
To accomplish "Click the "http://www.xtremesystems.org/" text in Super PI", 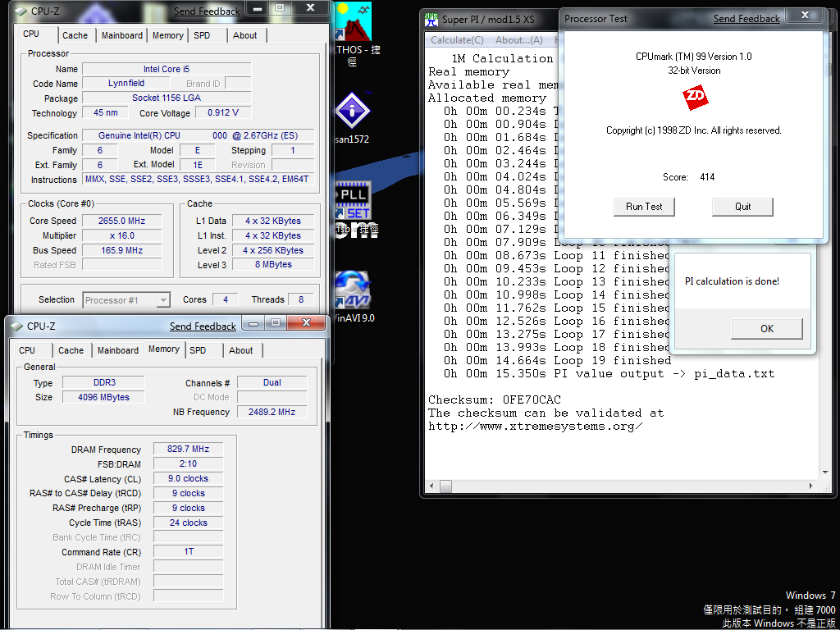I will click(x=535, y=427).
